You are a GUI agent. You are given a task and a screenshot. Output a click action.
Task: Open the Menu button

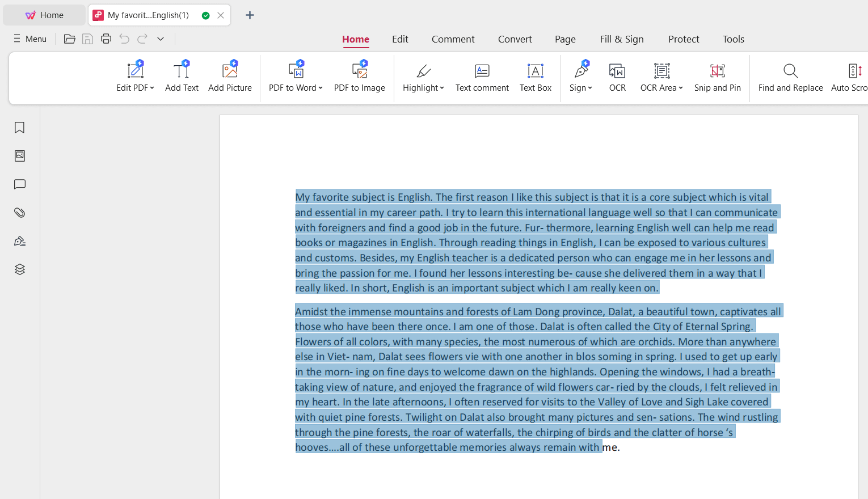click(30, 39)
